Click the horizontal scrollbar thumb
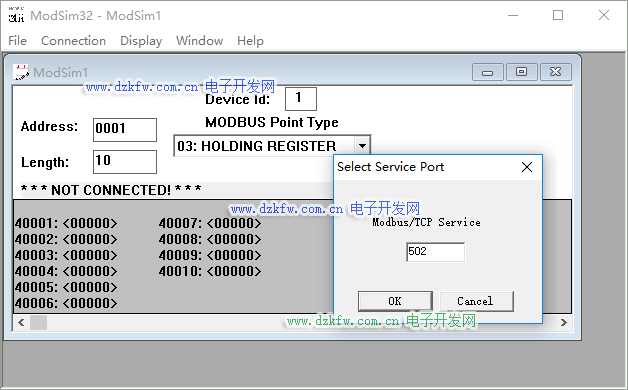The image size is (628, 390). pyautogui.click(x=38, y=322)
